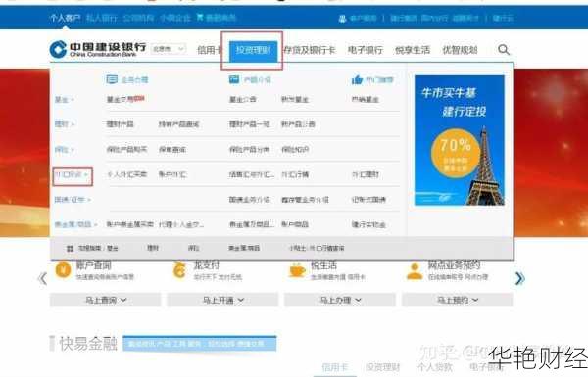Image resolution: width=588 pixels, height=377 pixels.
Task: Switch to the 个人贷款 tab under 快易金融
Action: [x=434, y=367]
